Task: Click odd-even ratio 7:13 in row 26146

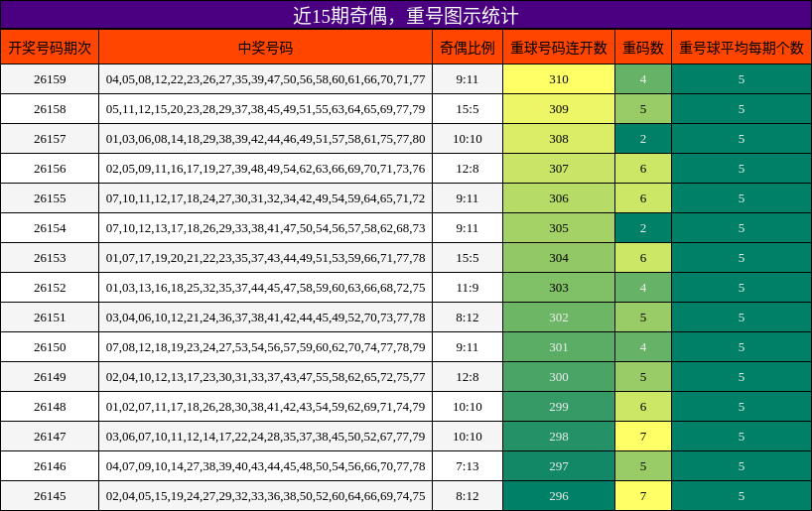Action: tap(468, 466)
